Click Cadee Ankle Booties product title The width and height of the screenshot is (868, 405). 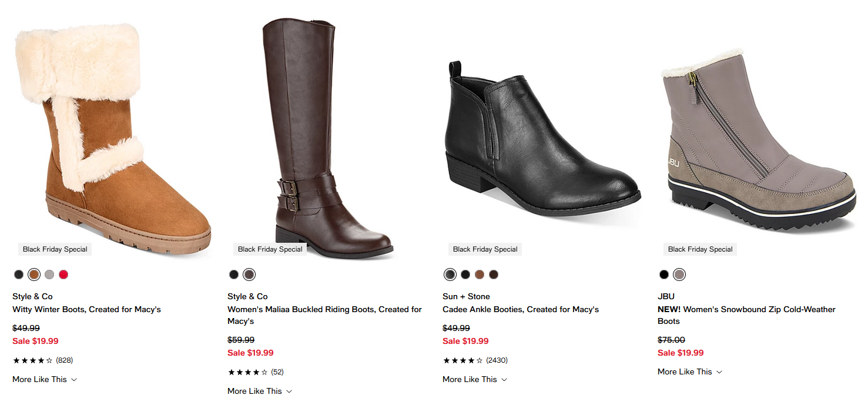pyautogui.click(x=521, y=309)
